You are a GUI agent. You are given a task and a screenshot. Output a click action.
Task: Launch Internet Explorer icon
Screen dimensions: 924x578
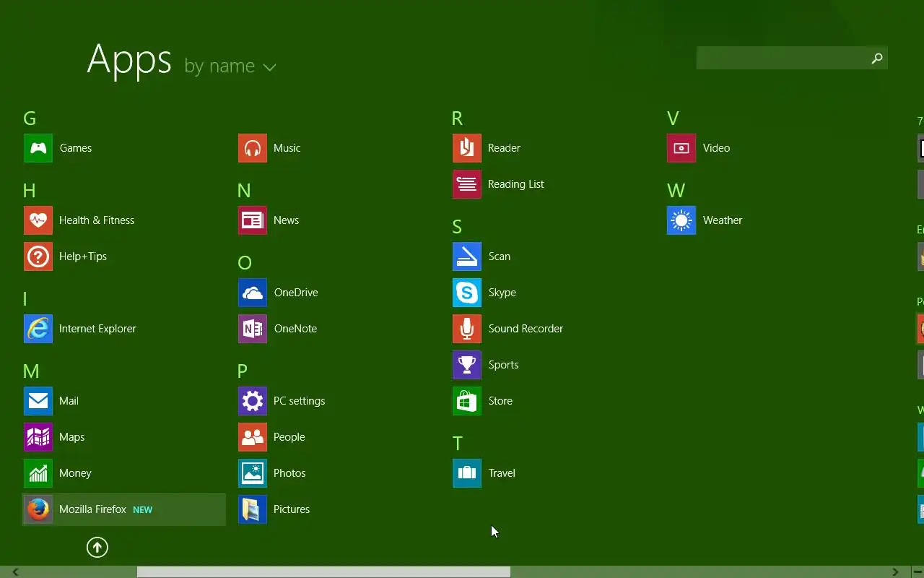38,329
